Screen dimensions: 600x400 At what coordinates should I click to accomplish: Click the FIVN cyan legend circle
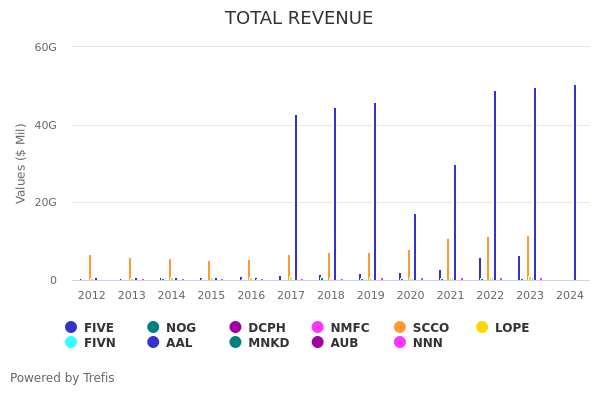click(71, 343)
